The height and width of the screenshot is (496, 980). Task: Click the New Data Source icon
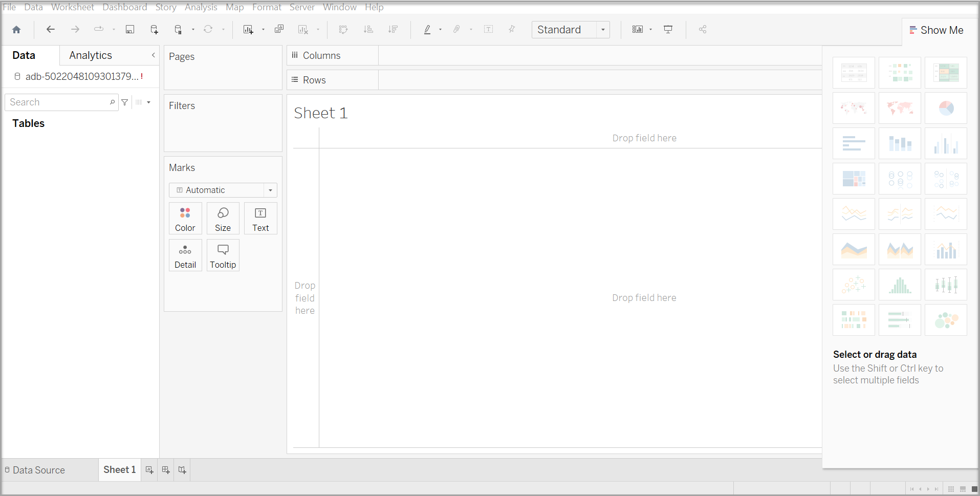click(154, 30)
